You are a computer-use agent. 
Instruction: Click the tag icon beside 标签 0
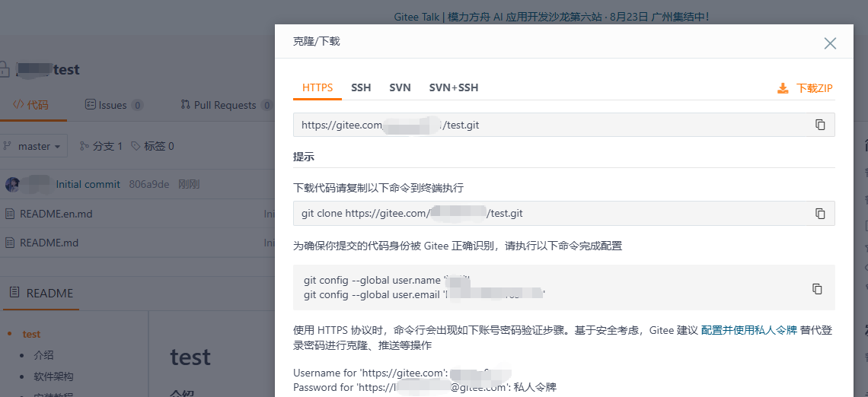click(136, 146)
